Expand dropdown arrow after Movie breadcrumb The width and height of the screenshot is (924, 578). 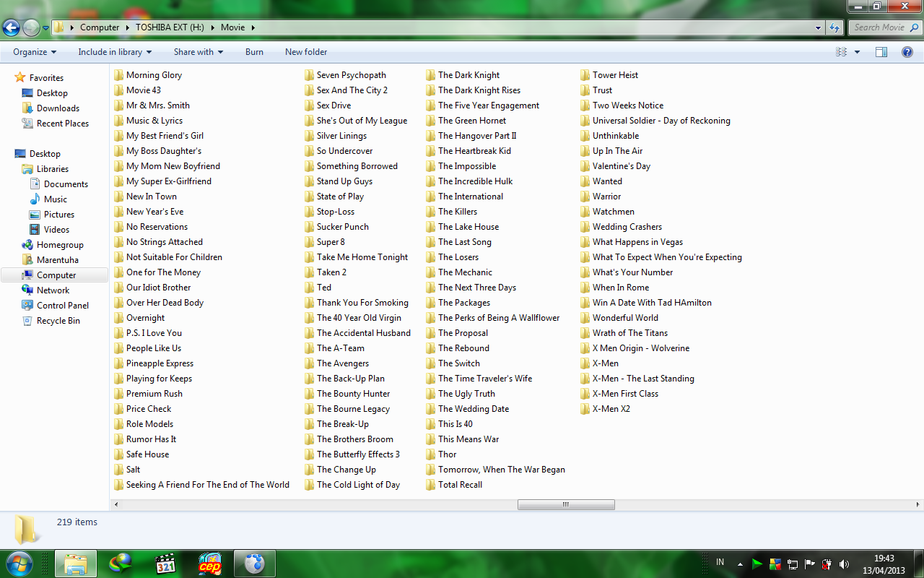(253, 27)
